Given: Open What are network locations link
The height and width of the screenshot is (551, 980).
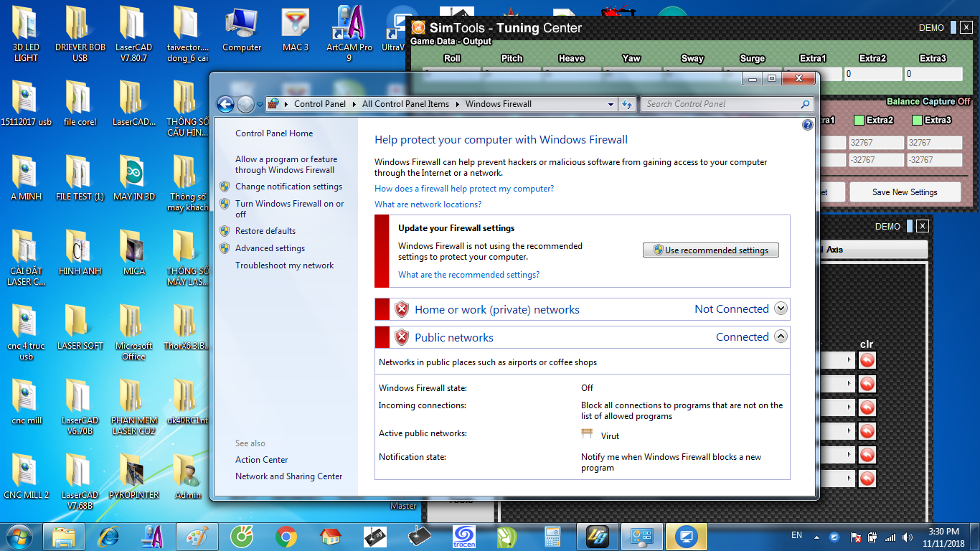Looking at the screenshot, I should click(428, 204).
